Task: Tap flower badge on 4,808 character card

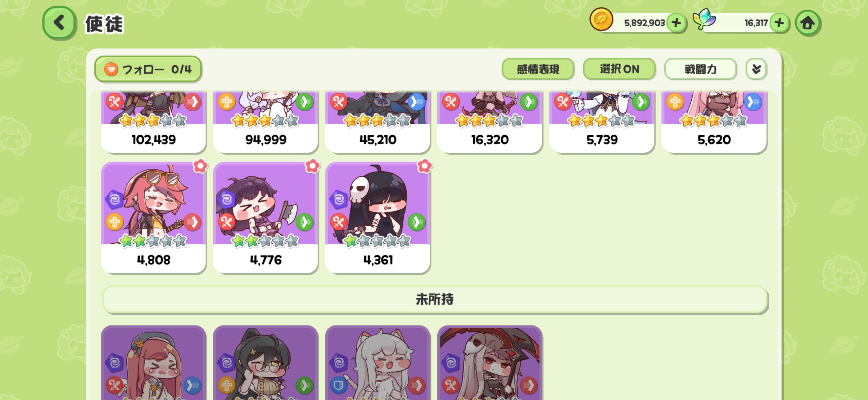Action: pos(201,166)
